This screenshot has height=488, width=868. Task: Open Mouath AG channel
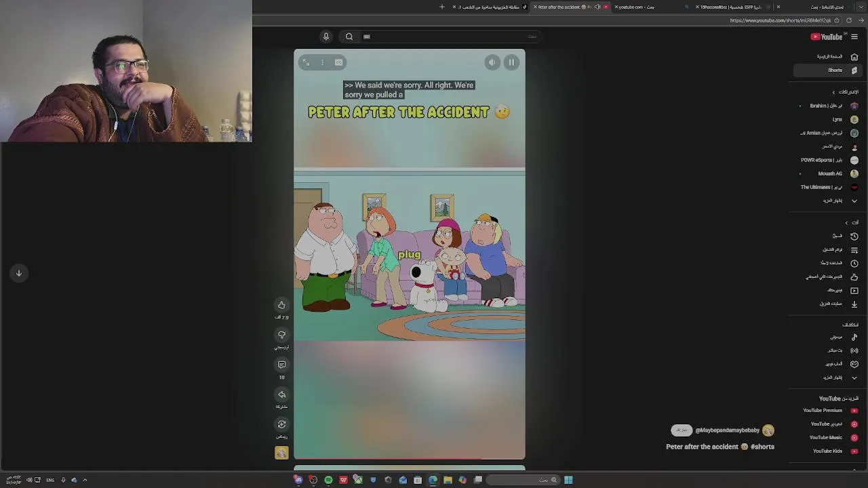[828, 174]
